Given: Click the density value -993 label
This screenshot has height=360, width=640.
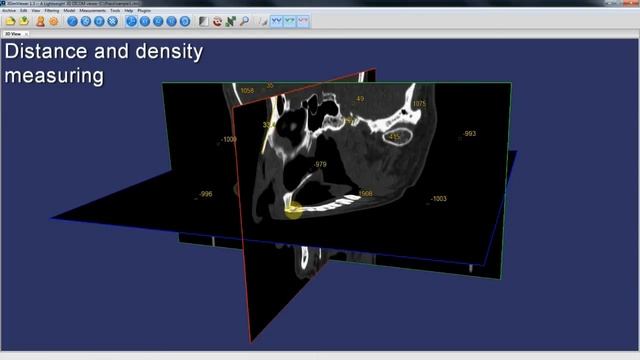Looking at the screenshot, I should pyautogui.click(x=469, y=133).
